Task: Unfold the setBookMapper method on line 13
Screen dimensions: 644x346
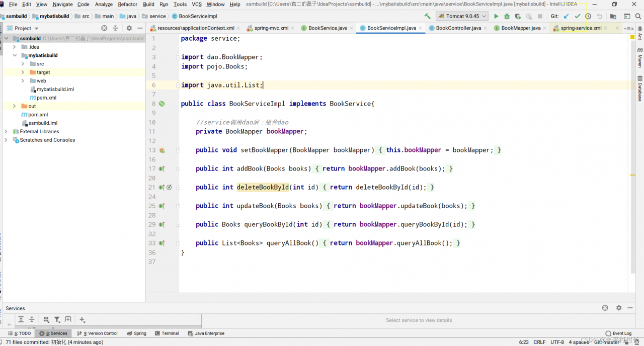Action: click(x=178, y=150)
